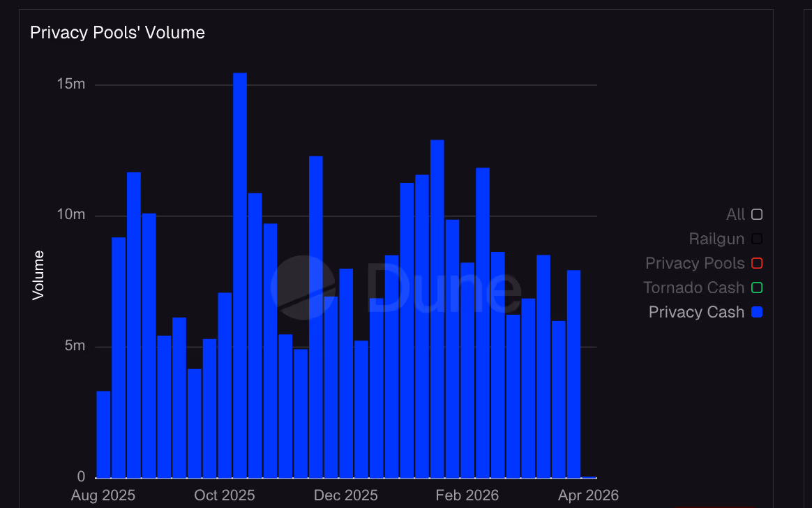The image size is (812, 508).
Task: Select the Railgun legend label
Action: pos(716,239)
